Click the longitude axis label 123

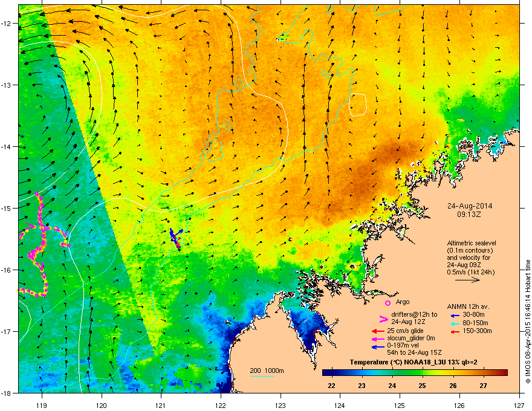(x=281, y=405)
